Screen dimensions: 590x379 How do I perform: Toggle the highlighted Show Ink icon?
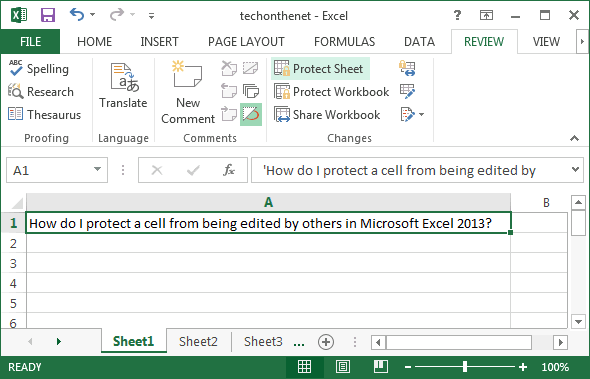point(251,114)
